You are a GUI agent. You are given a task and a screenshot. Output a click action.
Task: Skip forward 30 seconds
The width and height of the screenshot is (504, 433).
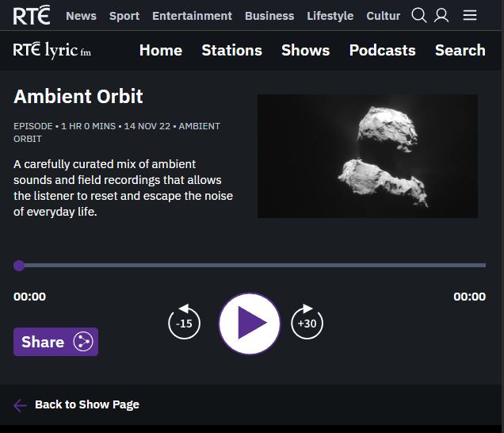(x=307, y=323)
